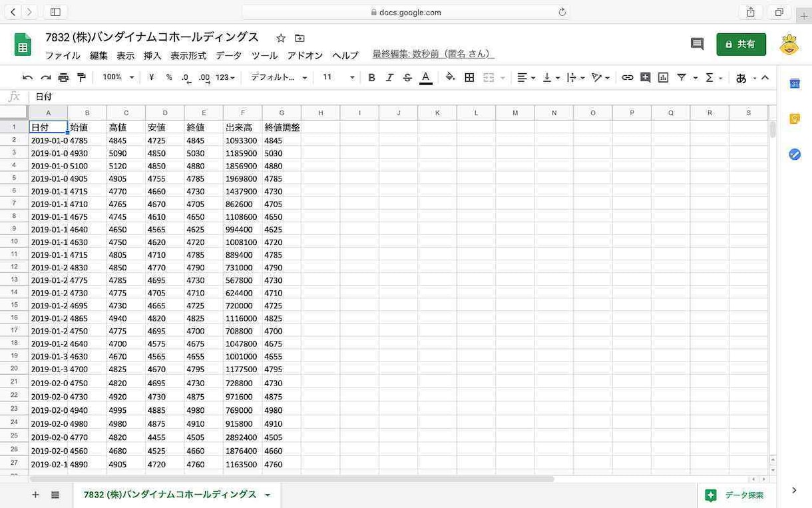Click the redo arrow icon
This screenshot has height=508, width=812.
(x=46, y=78)
